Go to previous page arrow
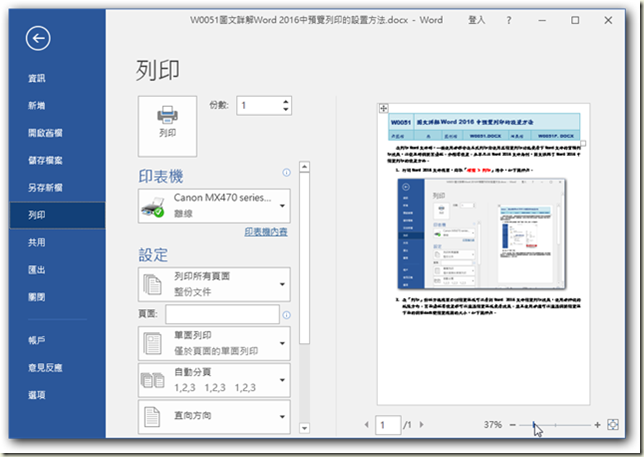The width and height of the screenshot is (644, 457). tap(366, 425)
